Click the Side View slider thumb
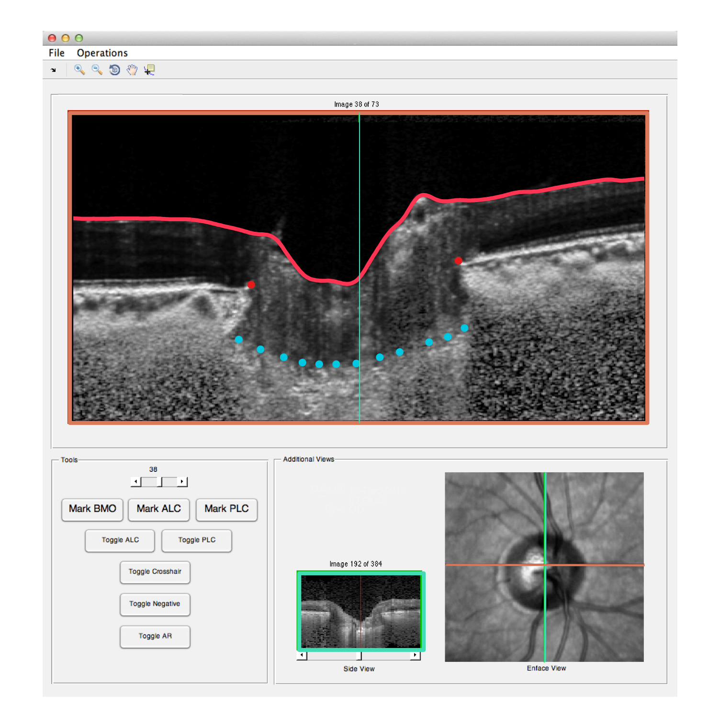720x728 pixels. (359, 655)
